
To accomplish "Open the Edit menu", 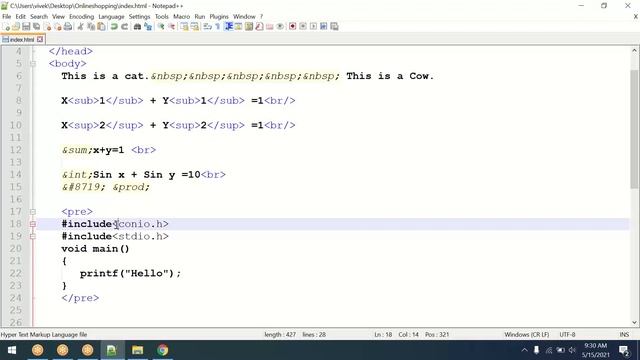I will tap(20, 17).
